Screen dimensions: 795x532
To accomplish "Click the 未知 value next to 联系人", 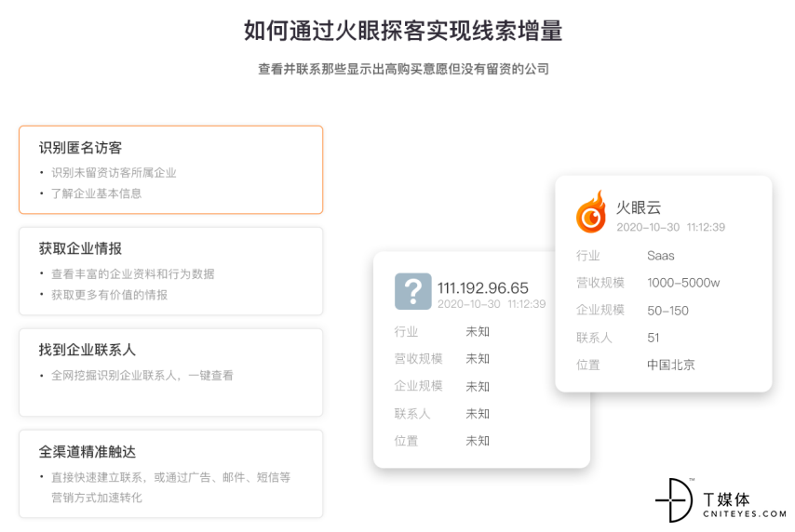I will pyautogui.click(x=478, y=414).
